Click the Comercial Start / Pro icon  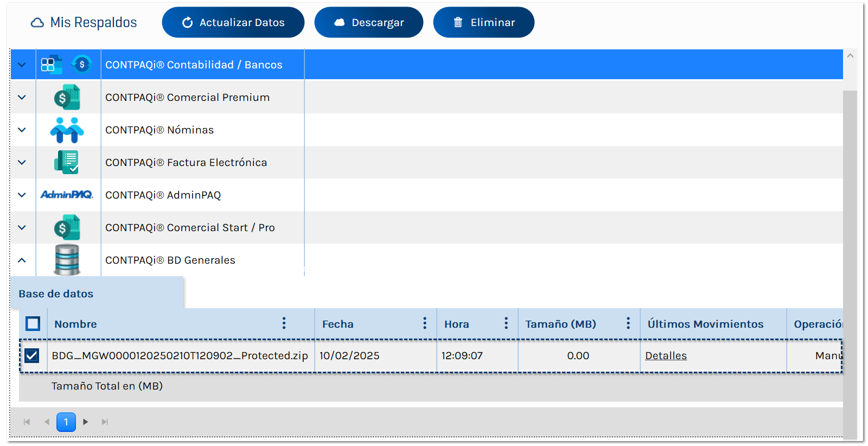click(67, 228)
